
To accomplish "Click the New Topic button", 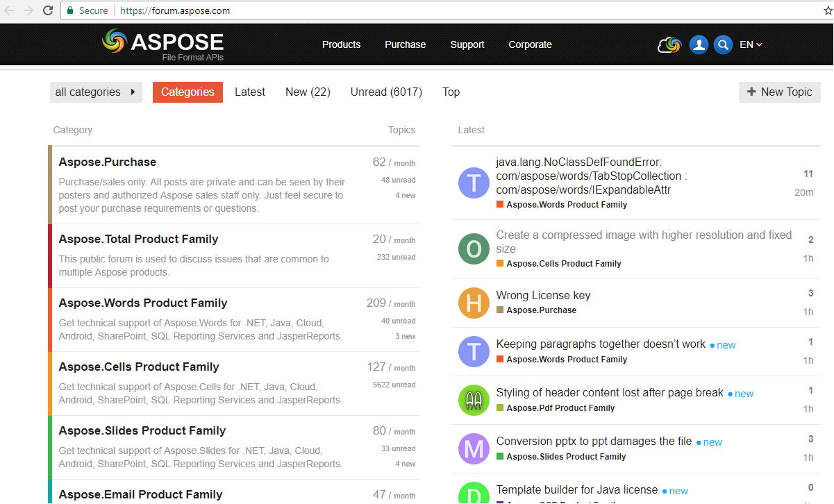I will tap(779, 92).
